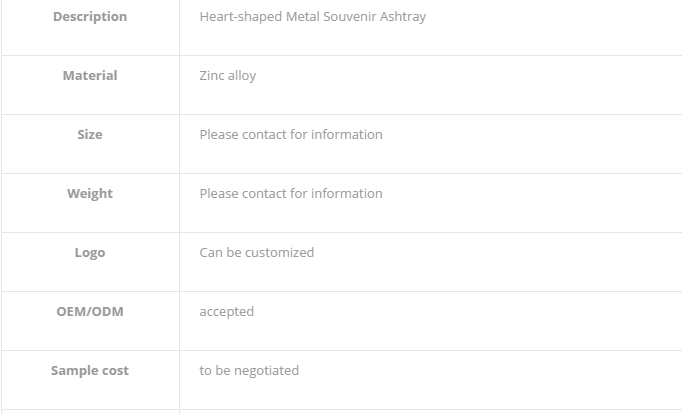The height and width of the screenshot is (414, 682).
Task: Click the word Heart-shaped in description
Action: point(241,17)
